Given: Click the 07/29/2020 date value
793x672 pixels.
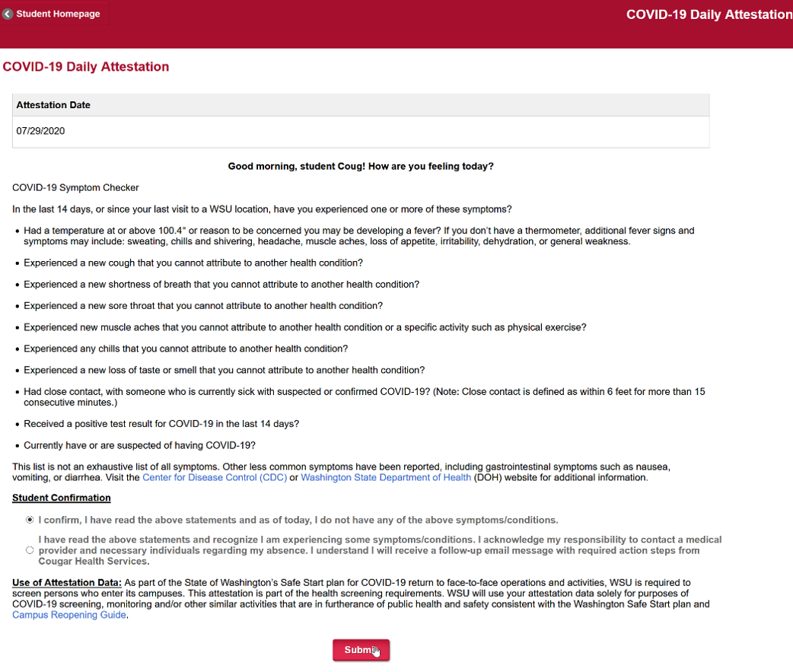Looking at the screenshot, I should (40, 131).
